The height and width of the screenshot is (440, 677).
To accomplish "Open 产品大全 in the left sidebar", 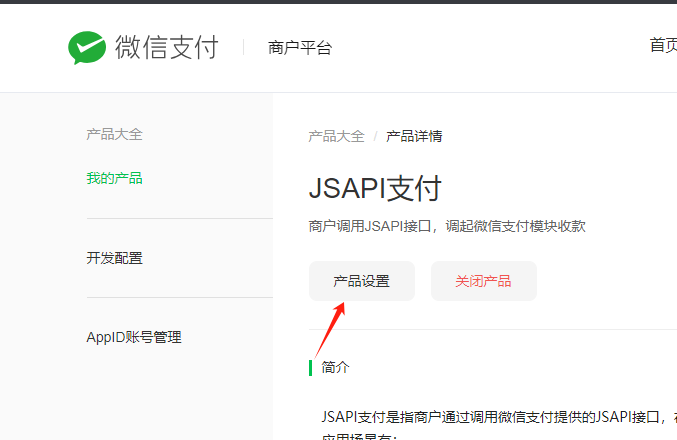I will 114,134.
